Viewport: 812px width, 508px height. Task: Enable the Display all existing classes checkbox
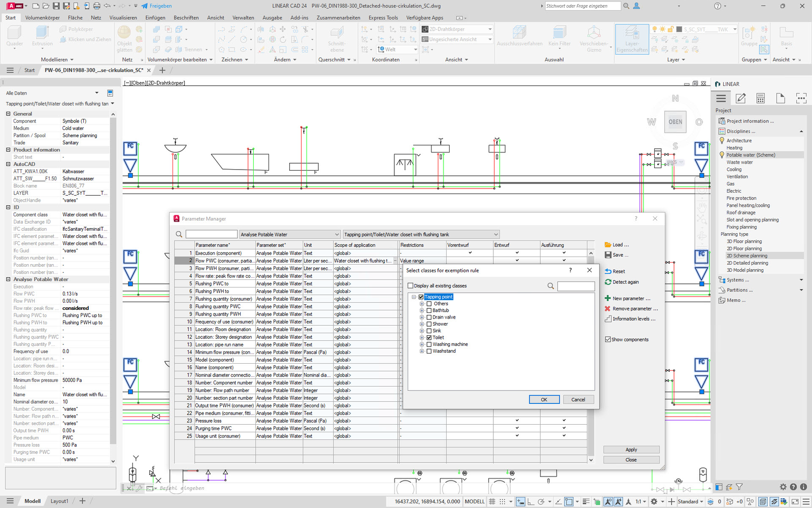411,286
